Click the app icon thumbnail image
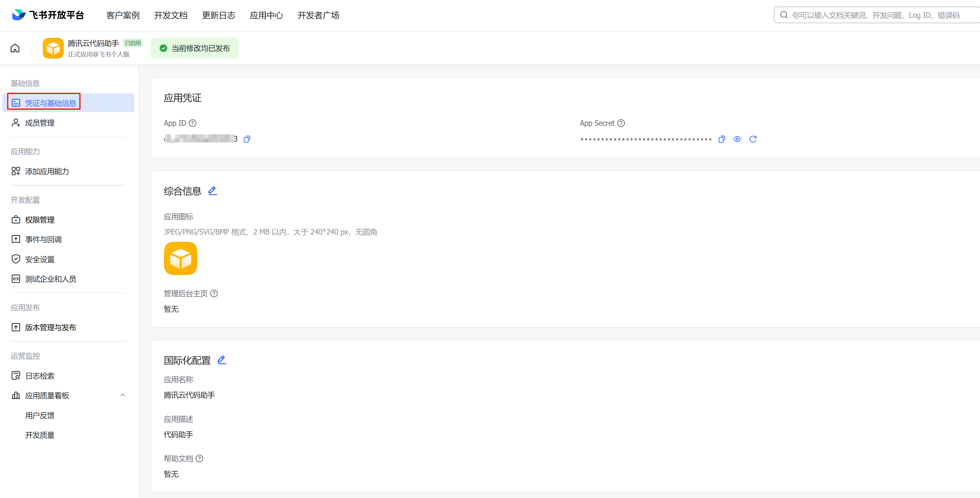980x498 pixels. coord(180,259)
